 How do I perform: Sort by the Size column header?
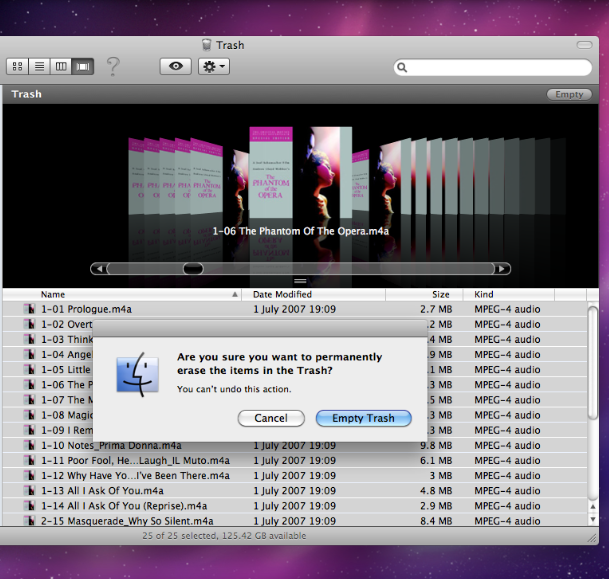424,294
